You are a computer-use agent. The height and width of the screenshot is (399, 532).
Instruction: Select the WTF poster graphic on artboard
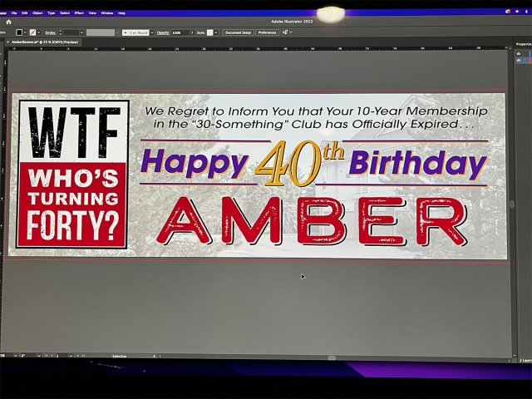click(72, 175)
